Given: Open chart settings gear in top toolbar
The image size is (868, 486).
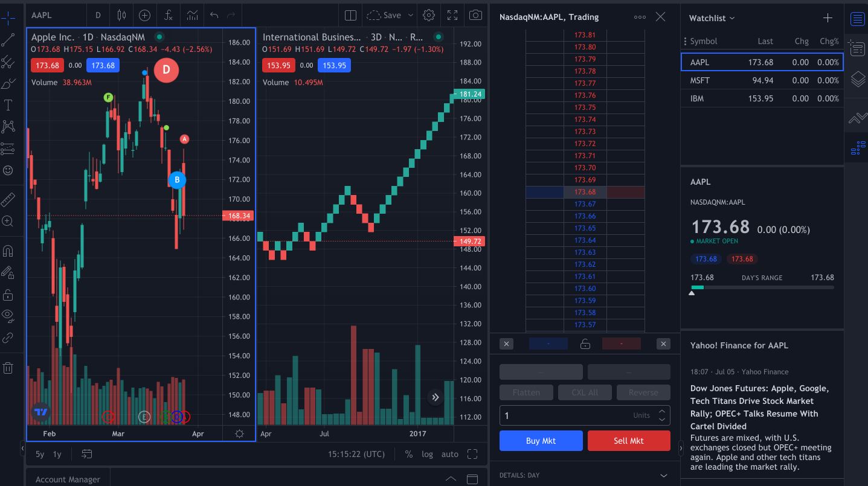Looking at the screenshot, I should pos(429,15).
